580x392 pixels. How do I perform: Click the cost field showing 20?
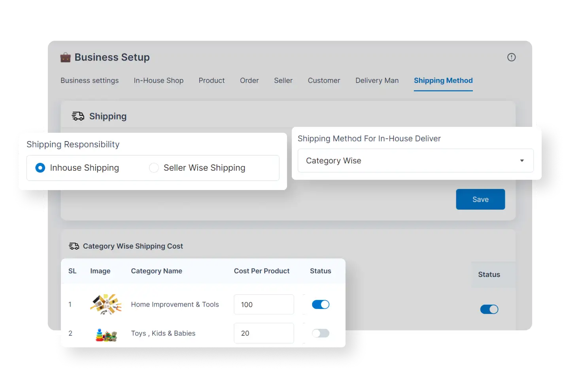tap(264, 333)
